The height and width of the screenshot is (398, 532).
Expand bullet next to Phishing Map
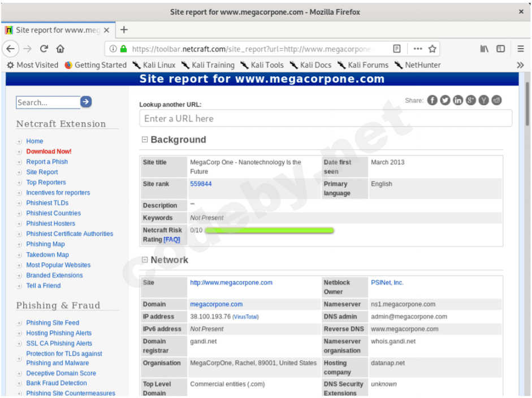(19, 245)
